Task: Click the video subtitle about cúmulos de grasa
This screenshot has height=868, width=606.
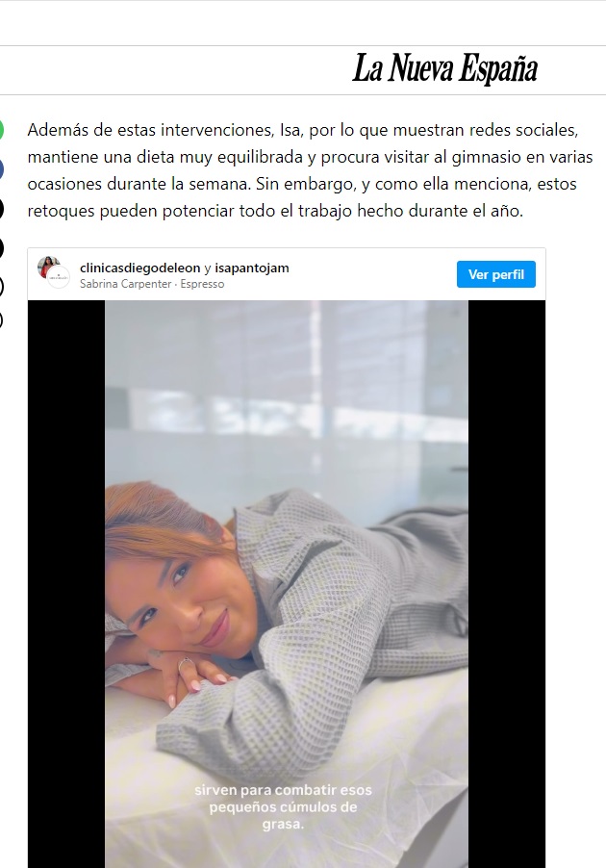Action: (x=283, y=806)
